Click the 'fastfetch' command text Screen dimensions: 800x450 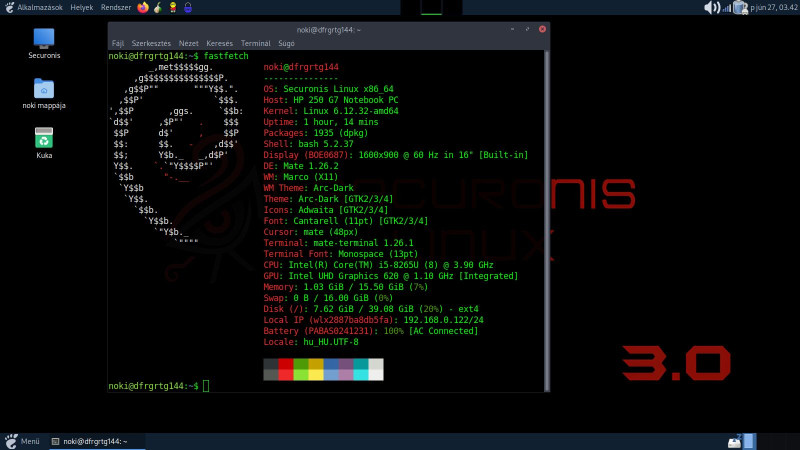click(x=226, y=56)
